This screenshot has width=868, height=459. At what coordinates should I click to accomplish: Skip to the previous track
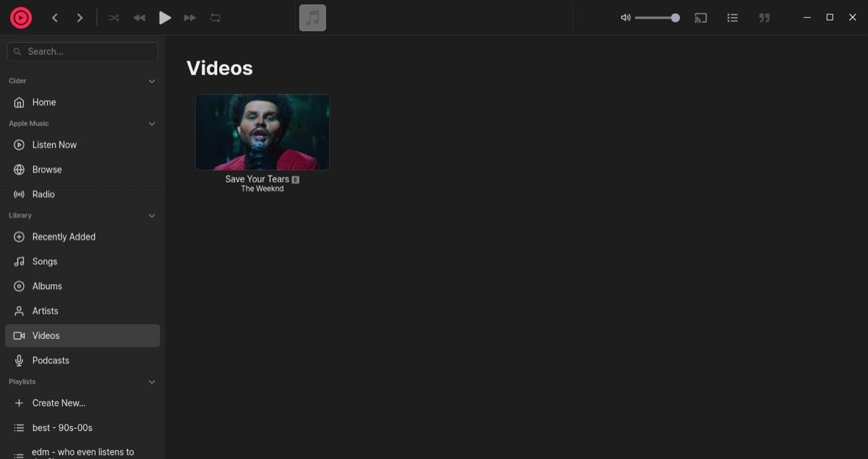point(140,18)
